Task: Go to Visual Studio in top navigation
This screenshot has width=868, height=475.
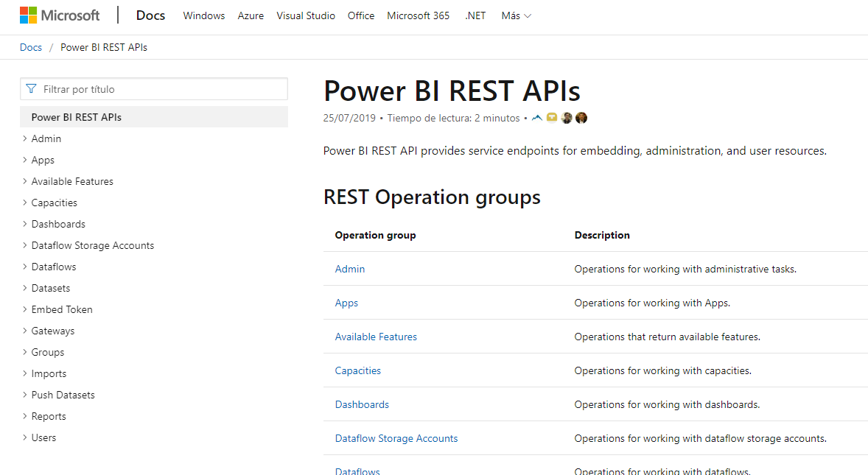Action: pyautogui.click(x=306, y=15)
